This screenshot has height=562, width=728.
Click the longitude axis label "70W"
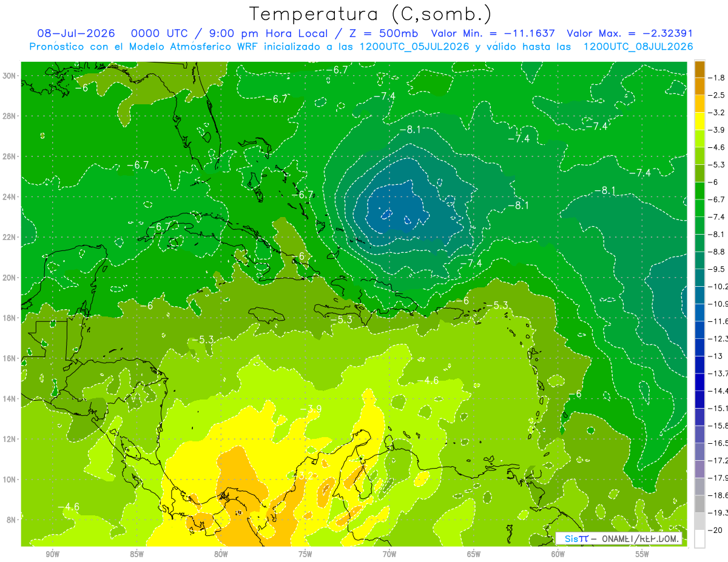click(389, 554)
